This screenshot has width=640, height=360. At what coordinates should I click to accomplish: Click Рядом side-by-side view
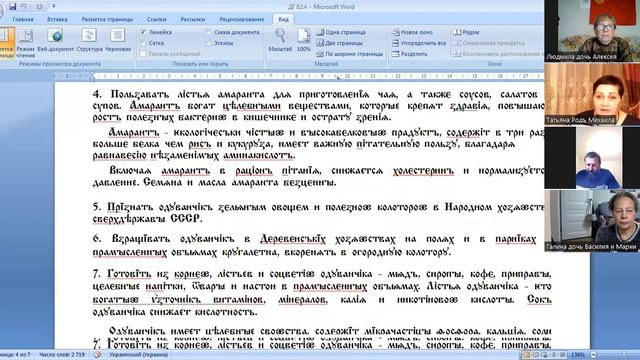point(467,32)
